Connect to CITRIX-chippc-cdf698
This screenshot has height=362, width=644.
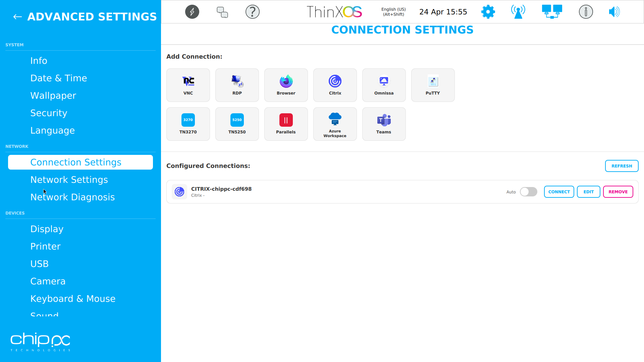click(559, 192)
